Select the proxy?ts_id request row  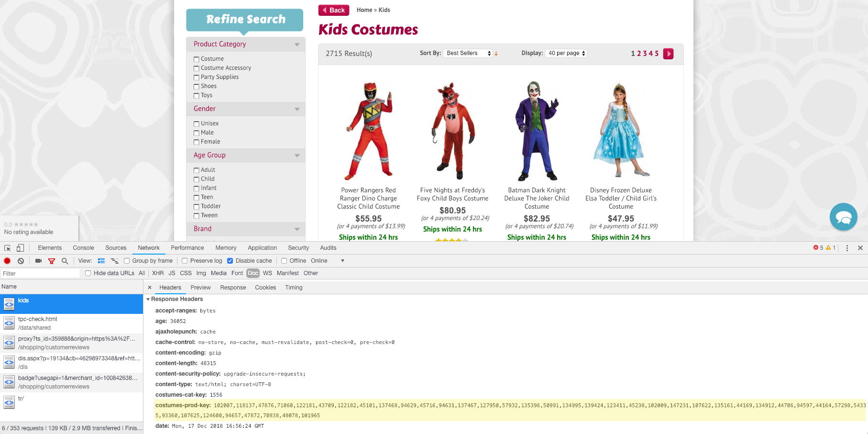(72, 343)
